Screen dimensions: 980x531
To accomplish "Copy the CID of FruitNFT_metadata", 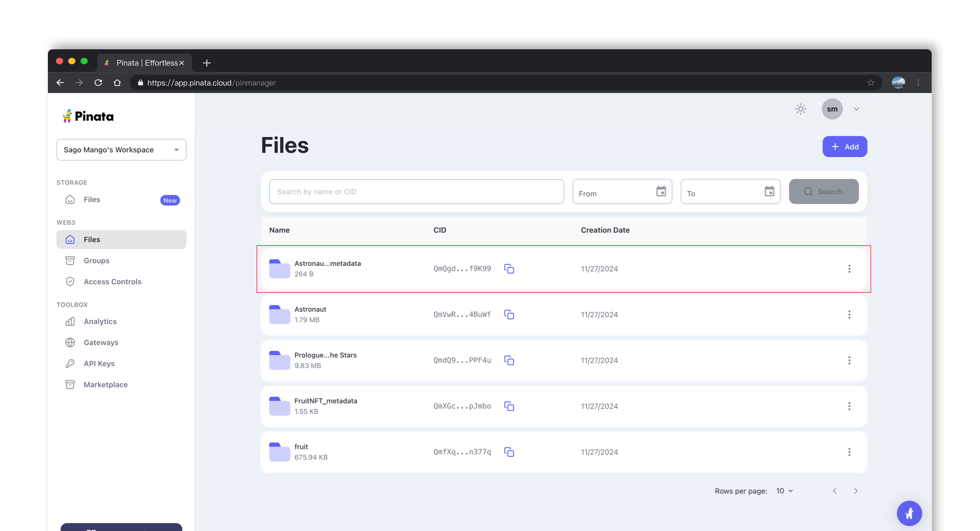I will 509,406.
